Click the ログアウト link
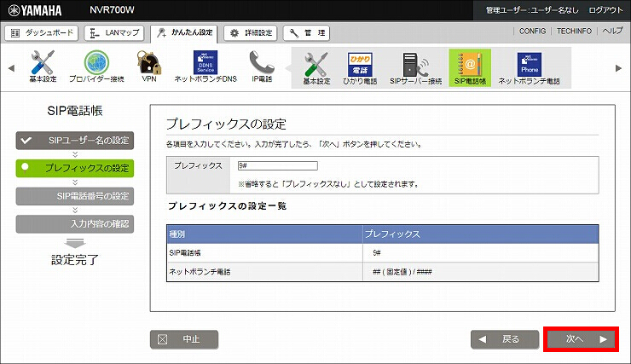 click(x=605, y=10)
